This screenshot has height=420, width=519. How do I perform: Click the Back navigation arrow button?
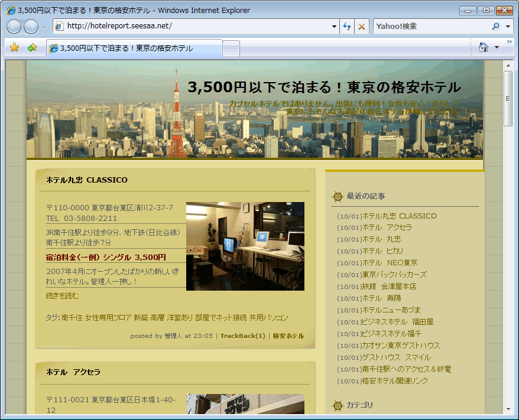(x=14, y=27)
